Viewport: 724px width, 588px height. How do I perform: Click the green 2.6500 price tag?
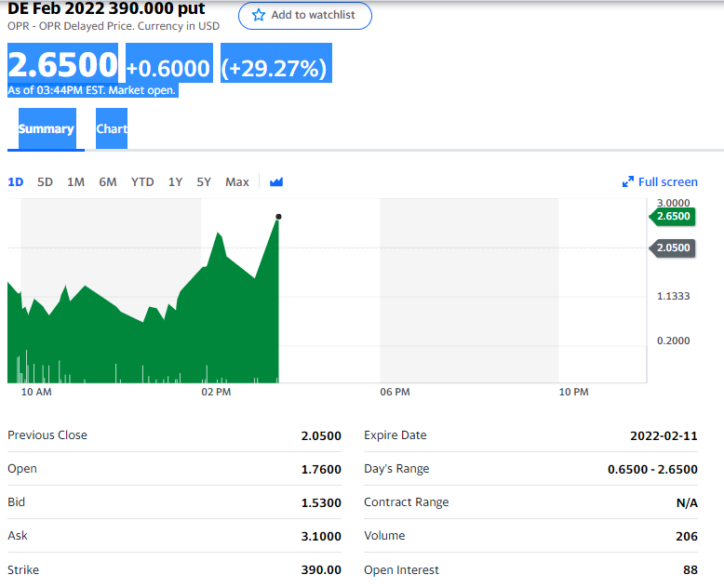click(x=672, y=216)
